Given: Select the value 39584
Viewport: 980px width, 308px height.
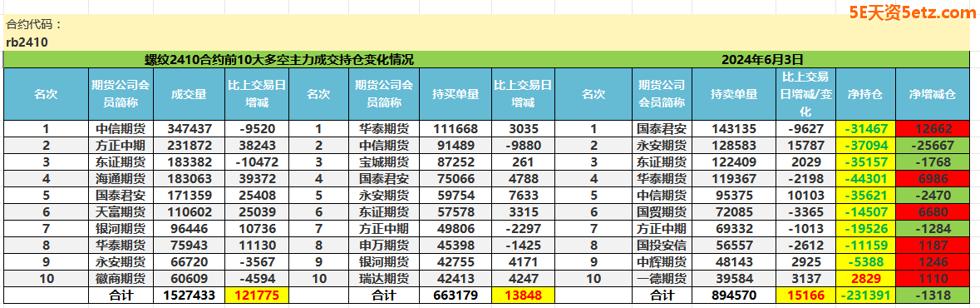Looking at the screenshot, I should point(734,279).
